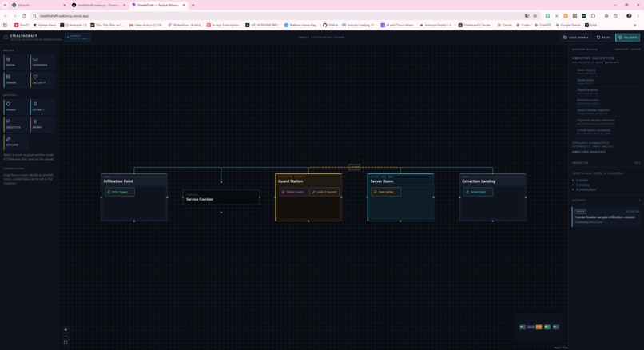This screenshot has height=350, width=644.
Task: Select the Server room type
Action: click(x=16, y=79)
